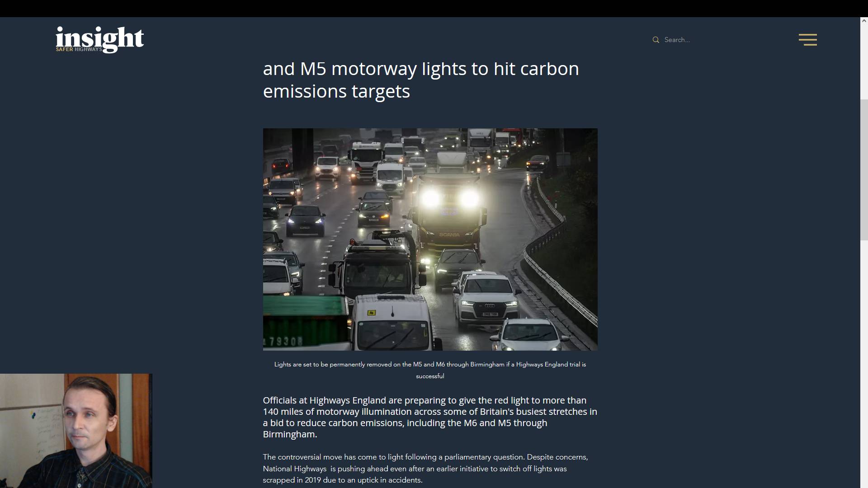Click the motorway traffic article photo
Screen dimensions: 868x488
pyautogui.click(x=430, y=239)
